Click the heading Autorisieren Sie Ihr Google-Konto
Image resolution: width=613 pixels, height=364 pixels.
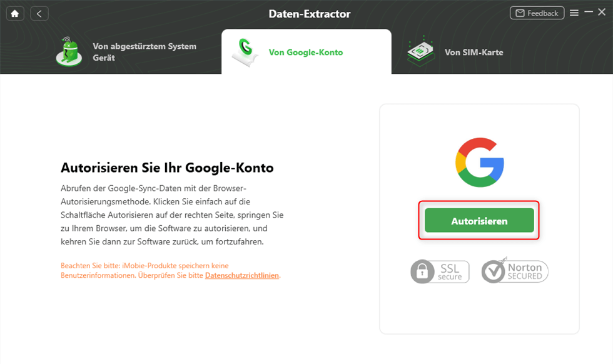click(x=167, y=168)
